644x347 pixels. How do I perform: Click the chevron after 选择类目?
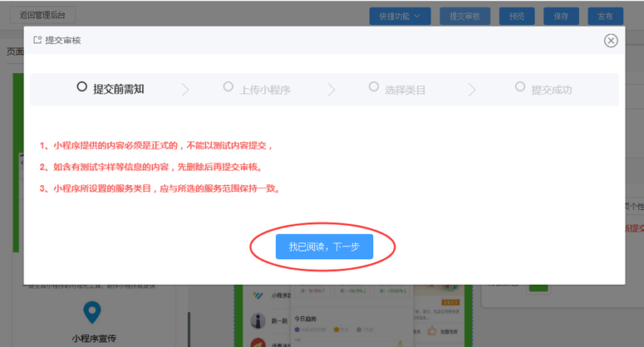tap(472, 90)
